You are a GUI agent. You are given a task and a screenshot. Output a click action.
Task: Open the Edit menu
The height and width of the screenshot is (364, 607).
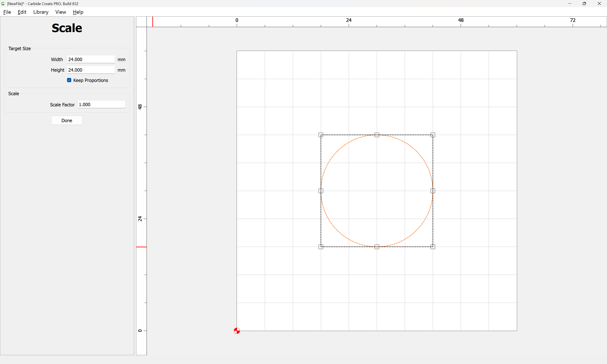pyautogui.click(x=22, y=12)
